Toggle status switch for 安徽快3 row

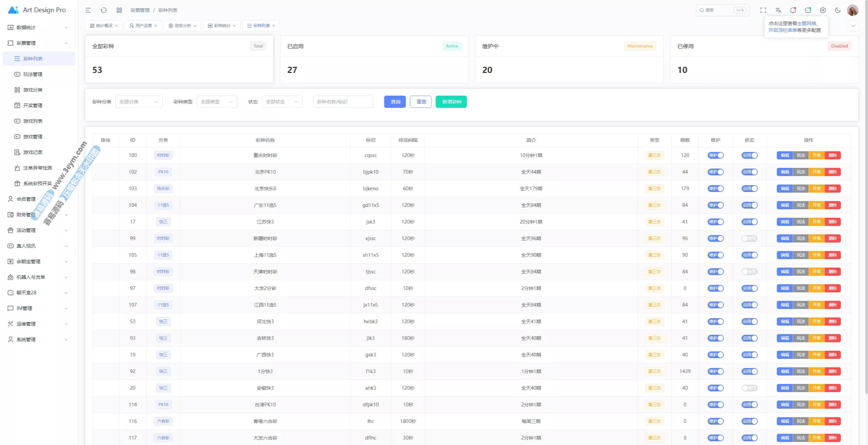pyautogui.click(x=749, y=388)
